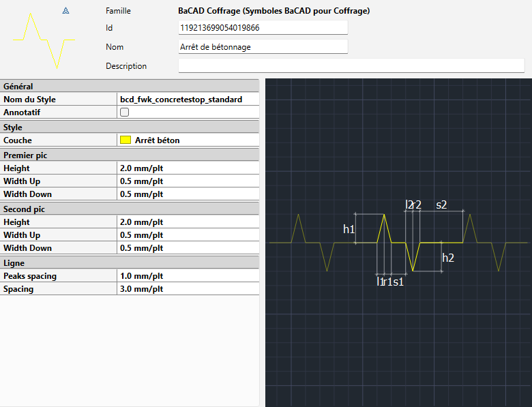Screen dimensions: 532x407
Task: Toggle the Annotatif checkbox
Action: click(x=124, y=112)
